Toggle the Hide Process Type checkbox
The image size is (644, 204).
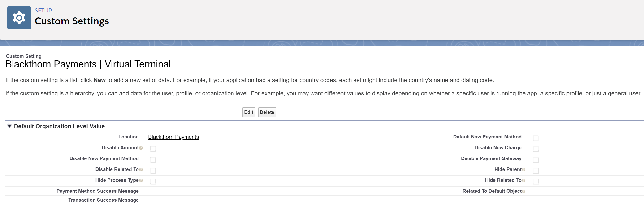pos(153,181)
